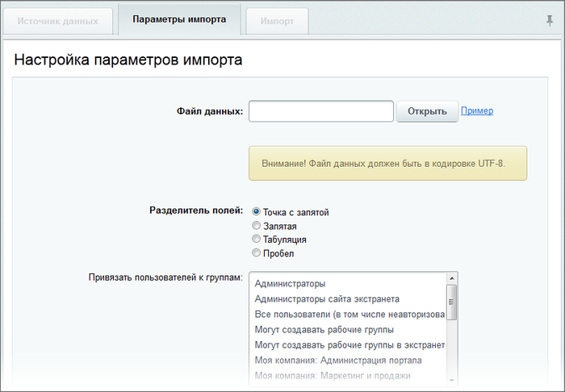565x392 pixels.
Task: Select the Запятая radio button
Action: (256, 226)
